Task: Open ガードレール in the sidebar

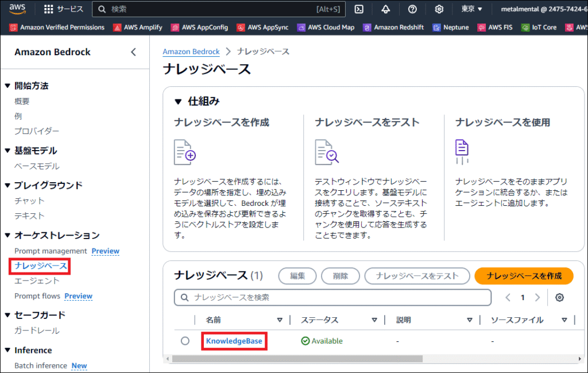Action: coord(37,330)
